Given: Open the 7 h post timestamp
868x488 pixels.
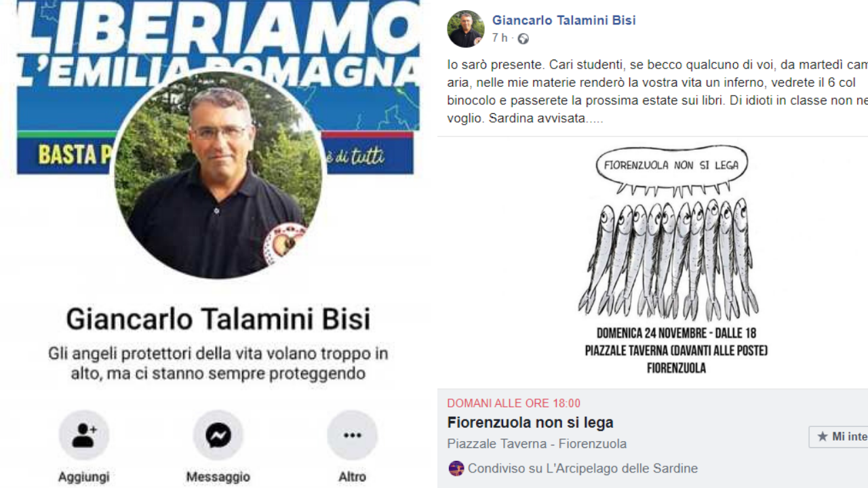Looking at the screenshot, I should (x=500, y=38).
